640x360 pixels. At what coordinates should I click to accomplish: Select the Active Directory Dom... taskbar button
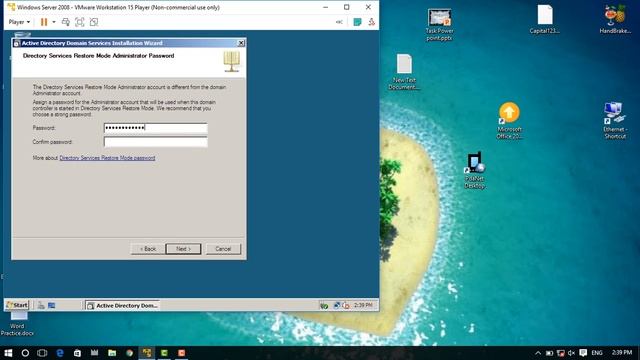point(122,305)
